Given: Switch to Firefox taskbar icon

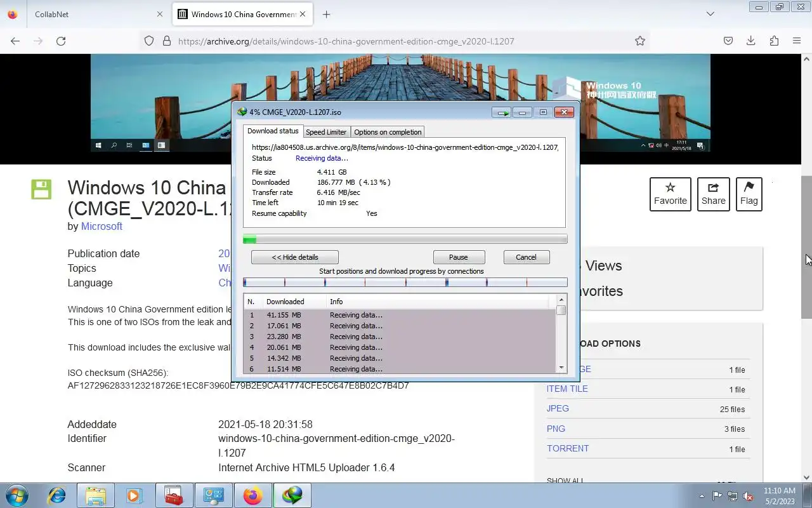Looking at the screenshot, I should pyautogui.click(x=252, y=495).
